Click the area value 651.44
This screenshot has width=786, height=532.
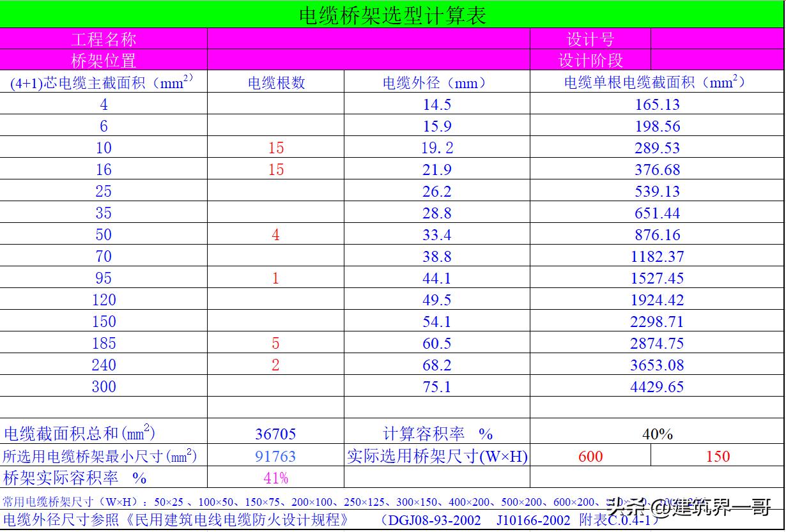coord(658,213)
